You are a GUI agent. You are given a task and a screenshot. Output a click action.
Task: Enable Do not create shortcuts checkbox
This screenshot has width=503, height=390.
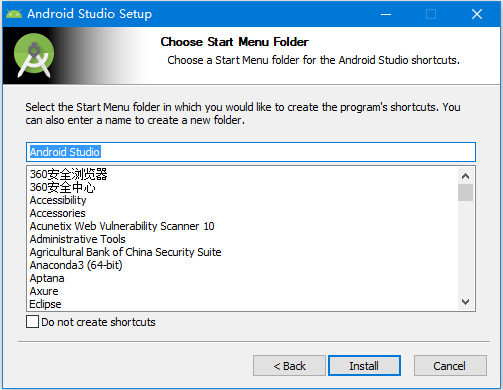[32, 322]
